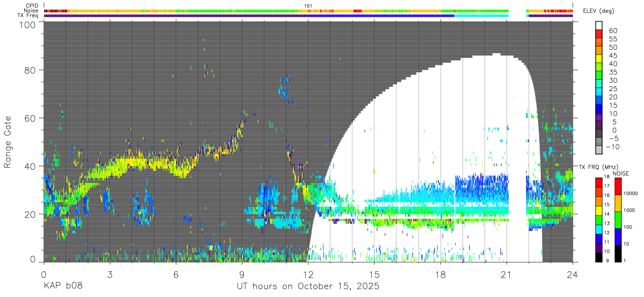Screen dimensions: 644x297
Task: Click the CPID value "151" above the plot
Action: coord(308,6)
